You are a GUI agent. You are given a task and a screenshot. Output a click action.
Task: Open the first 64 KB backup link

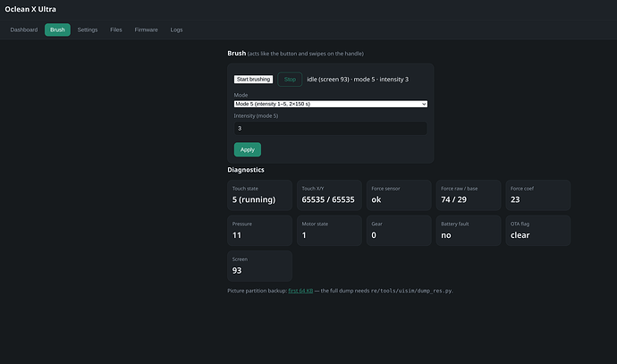[300, 291]
